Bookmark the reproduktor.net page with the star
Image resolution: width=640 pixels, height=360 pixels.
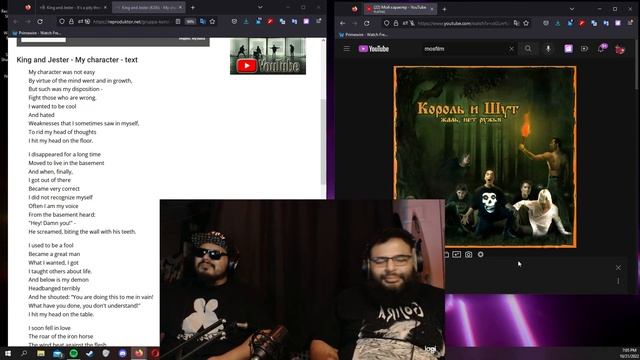[212, 22]
